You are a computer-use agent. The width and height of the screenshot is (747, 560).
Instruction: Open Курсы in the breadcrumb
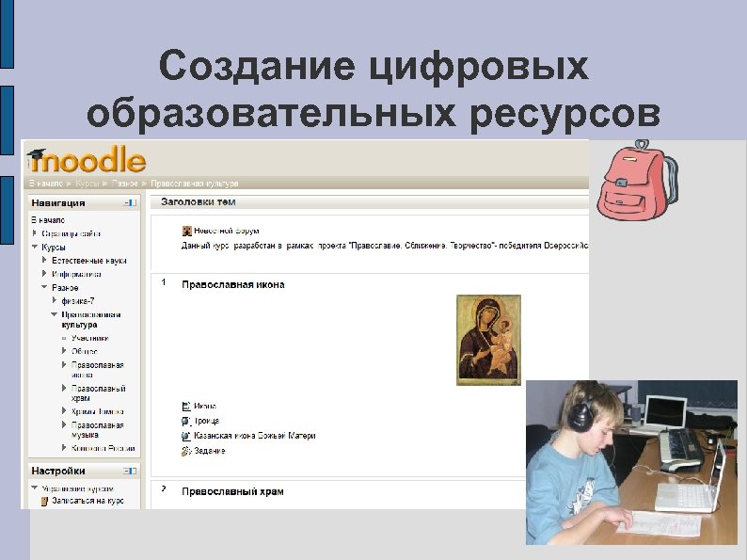(x=87, y=184)
